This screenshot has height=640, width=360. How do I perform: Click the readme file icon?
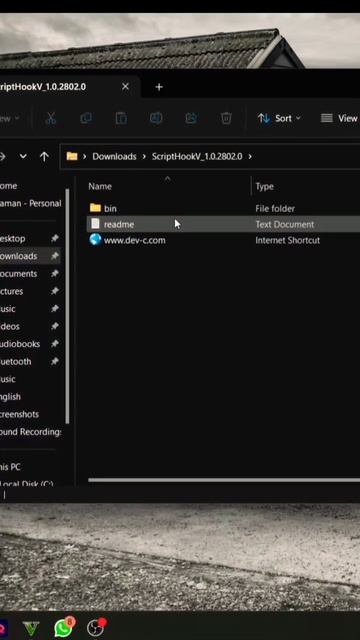(95, 224)
